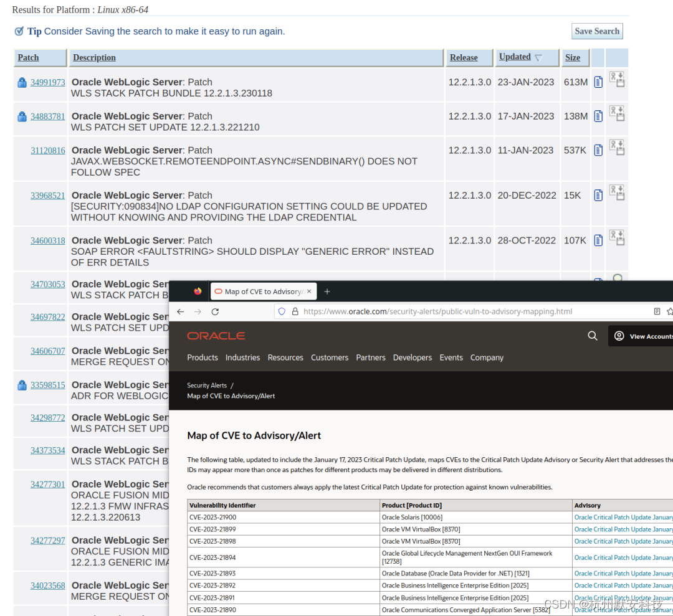Screen dimensions: 673x616
Task: Open the readme icon for patch 33968521
Action: click(x=598, y=195)
